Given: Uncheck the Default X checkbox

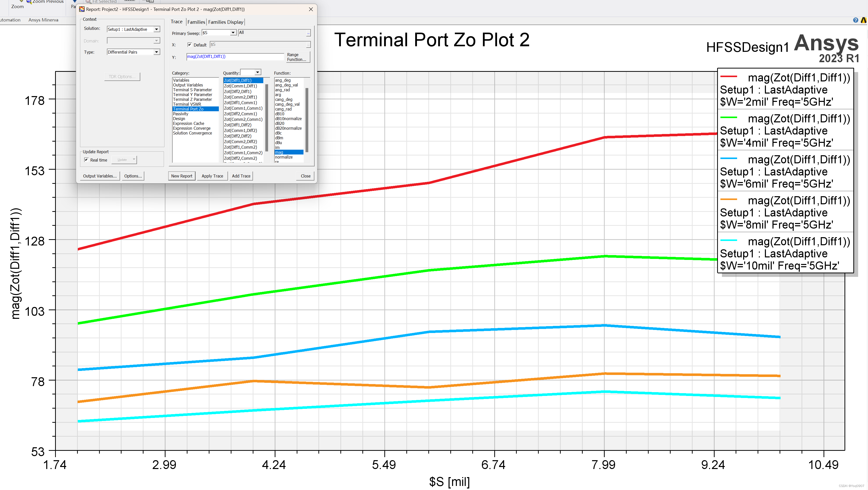Looking at the screenshot, I should pos(190,45).
